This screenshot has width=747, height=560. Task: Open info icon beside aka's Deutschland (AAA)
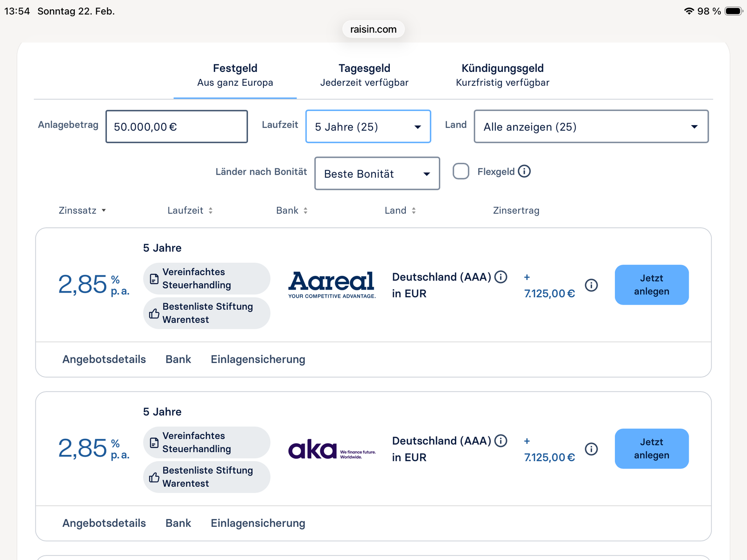[x=501, y=441]
